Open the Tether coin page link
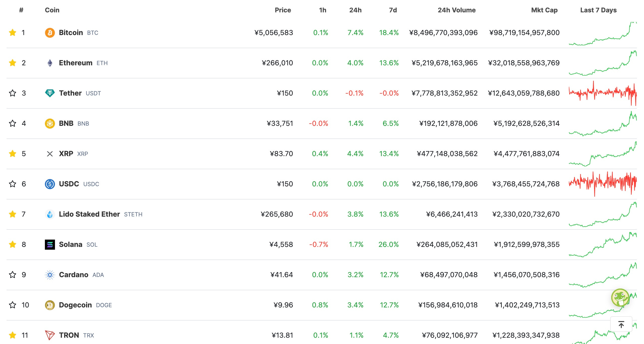 click(x=70, y=93)
